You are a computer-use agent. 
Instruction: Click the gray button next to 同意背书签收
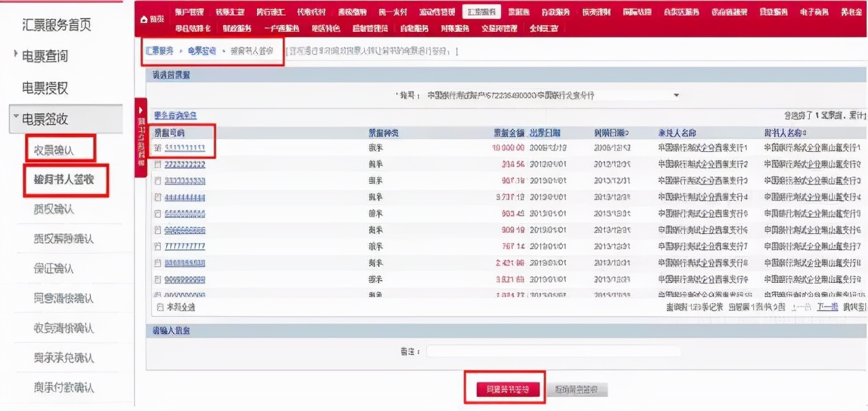579,389
